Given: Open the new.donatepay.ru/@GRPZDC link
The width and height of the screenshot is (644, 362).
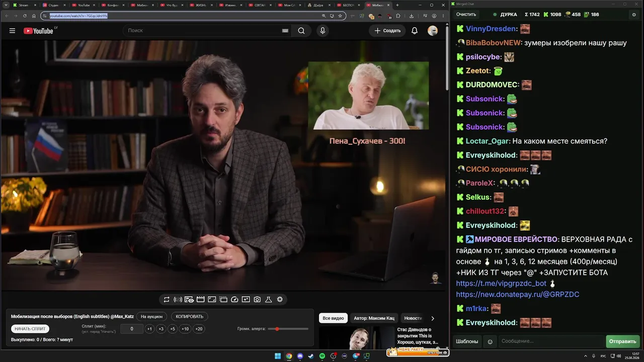Looking at the screenshot, I should [518, 295].
